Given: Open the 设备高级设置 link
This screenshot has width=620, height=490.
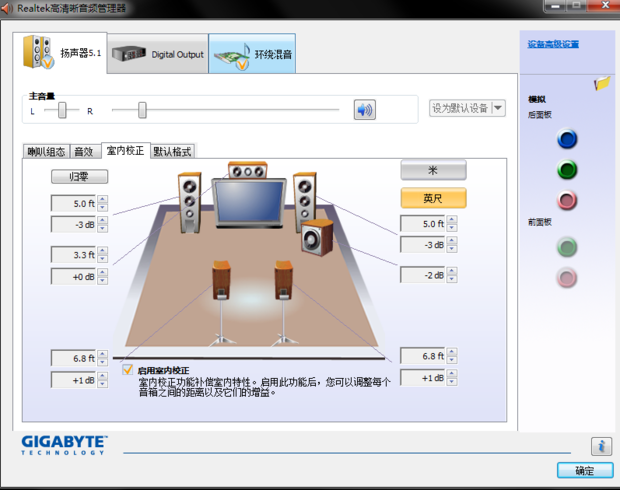Looking at the screenshot, I should [x=553, y=44].
